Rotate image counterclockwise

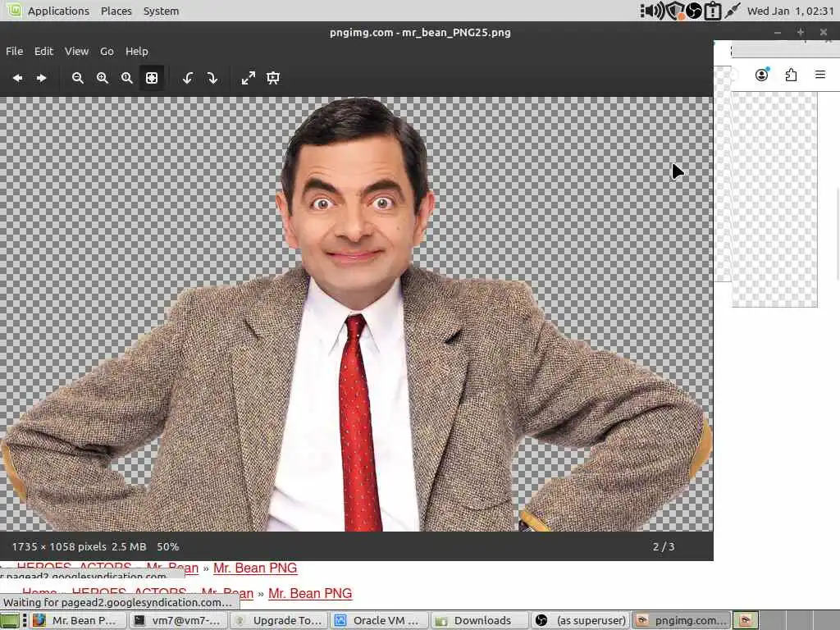pyautogui.click(x=188, y=78)
